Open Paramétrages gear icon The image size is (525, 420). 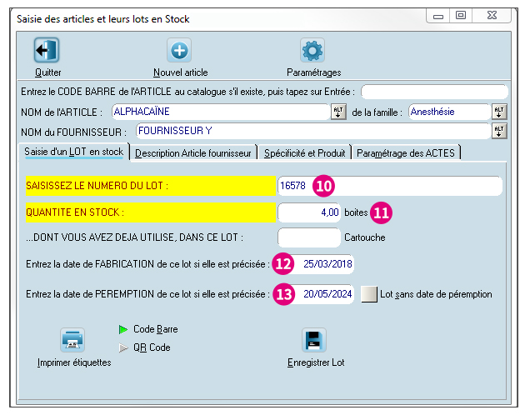click(312, 50)
